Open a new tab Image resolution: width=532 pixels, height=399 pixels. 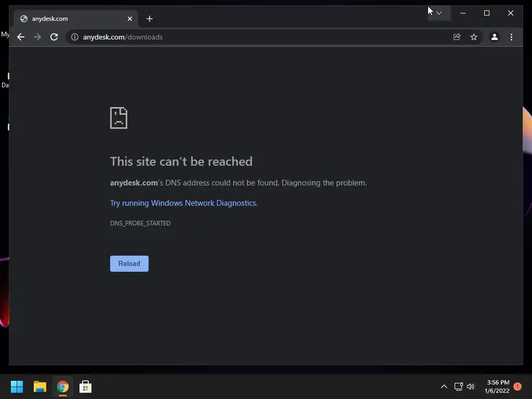click(x=150, y=19)
